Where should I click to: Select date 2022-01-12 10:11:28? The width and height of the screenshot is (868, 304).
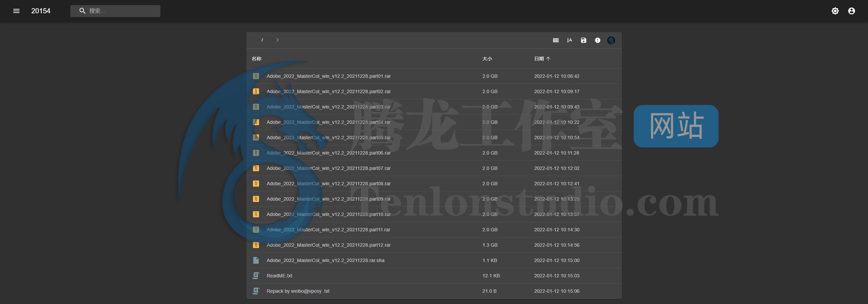[x=557, y=153]
